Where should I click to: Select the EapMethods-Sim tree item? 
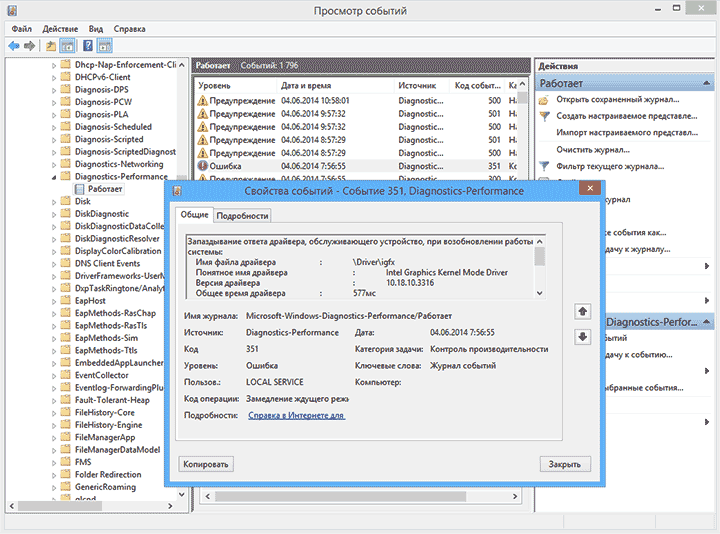[106, 337]
